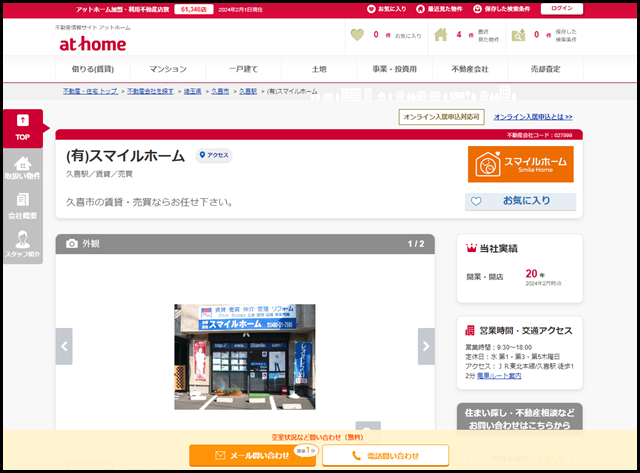This screenshot has width=640, height=473.
Task: Select the 開業・開店 20年 record text
Action: (514, 277)
